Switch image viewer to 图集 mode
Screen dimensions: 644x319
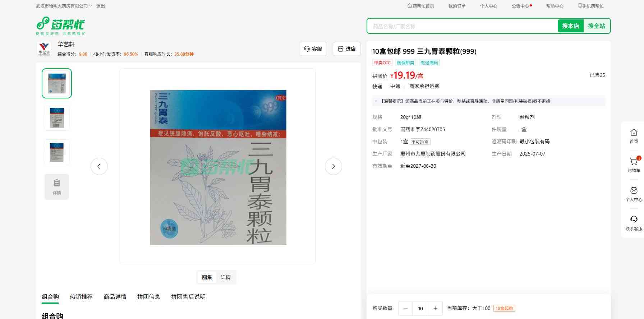pyautogui.click(x=207, y=277)
